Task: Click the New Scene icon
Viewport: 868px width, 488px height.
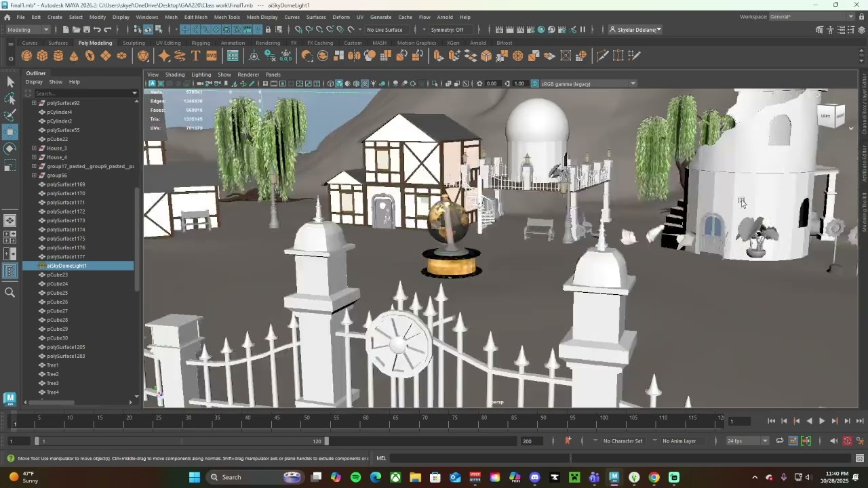Action: (66, 29)
